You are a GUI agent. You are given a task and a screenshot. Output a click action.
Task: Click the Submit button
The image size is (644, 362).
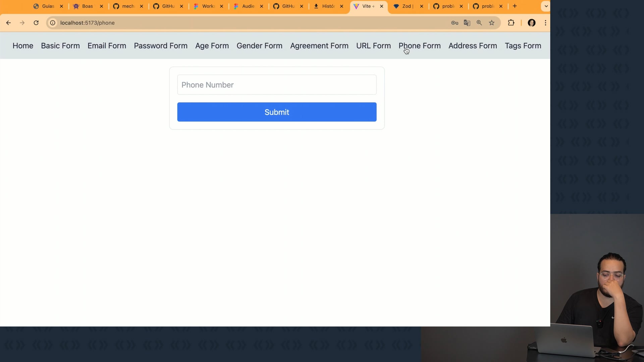point(277,112)
